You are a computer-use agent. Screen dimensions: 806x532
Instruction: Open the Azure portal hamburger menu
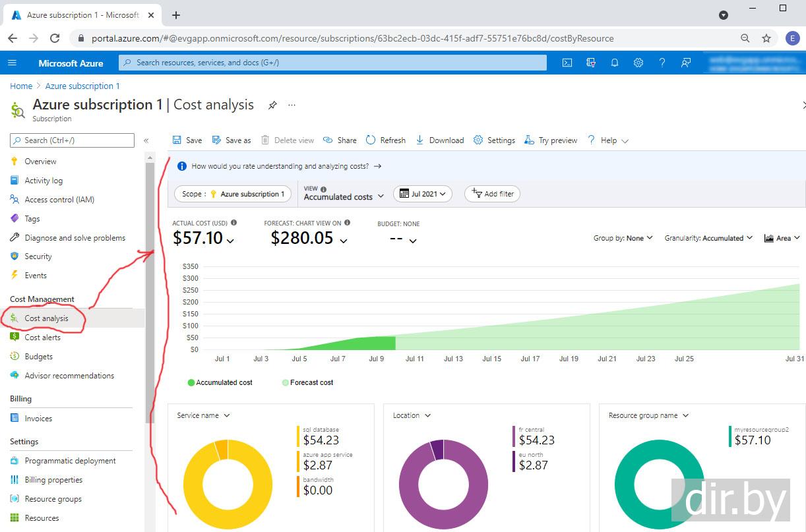(12, 63)
